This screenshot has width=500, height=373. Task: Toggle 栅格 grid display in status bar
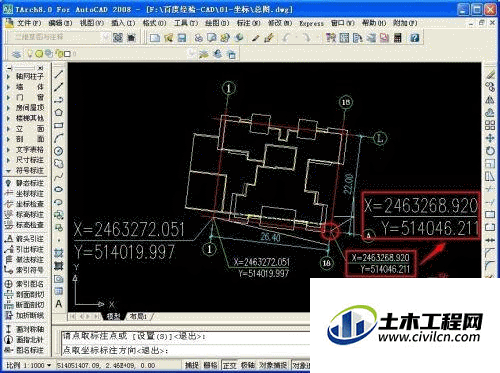210,366
